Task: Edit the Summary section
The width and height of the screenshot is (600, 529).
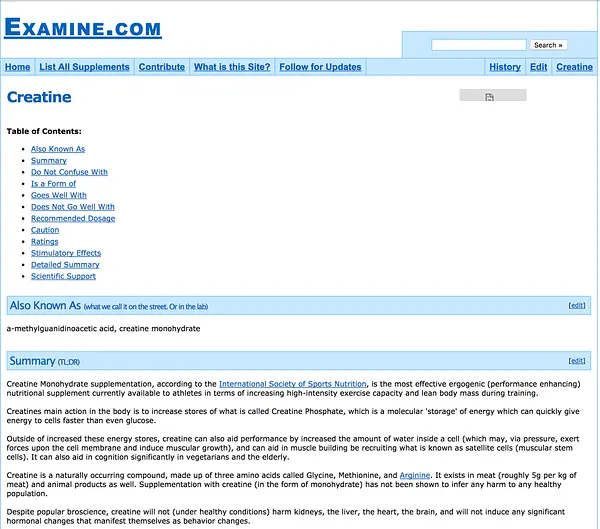Action: point(577,361)
